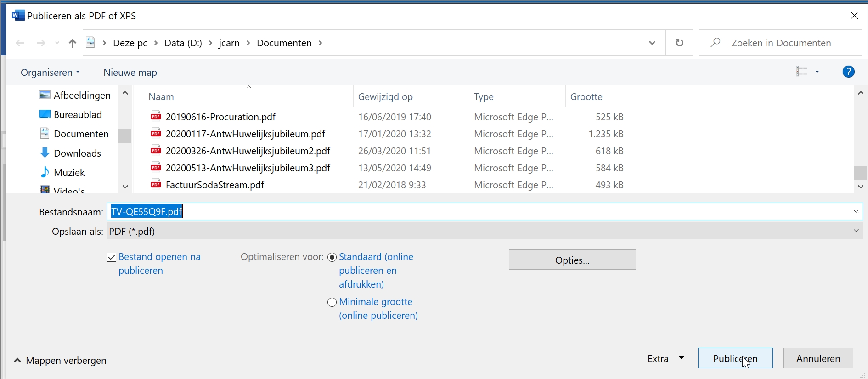The image size is (868, 379).
Task: Click the file list vertical scrollbar thumb
Action: click(860, 172)
